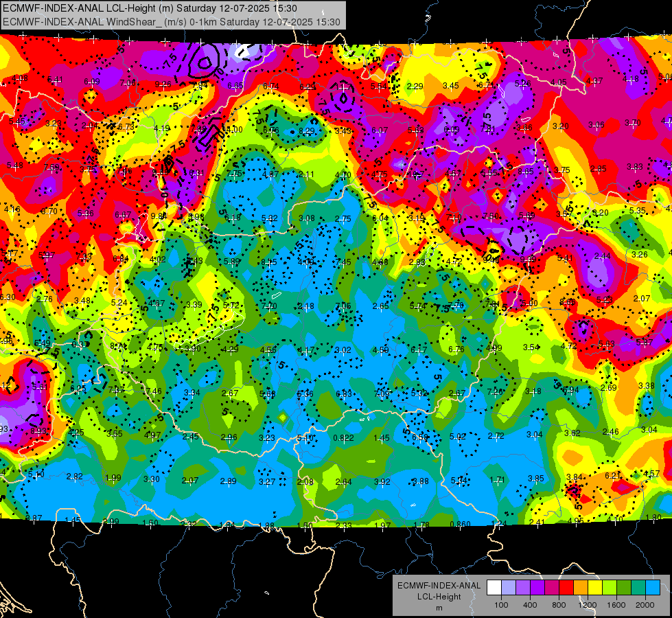Click the wind shear value 5.34
Image resolution: width=672 pixels, height=618 pixels.
pyautogui.click(x=459, y=481)
